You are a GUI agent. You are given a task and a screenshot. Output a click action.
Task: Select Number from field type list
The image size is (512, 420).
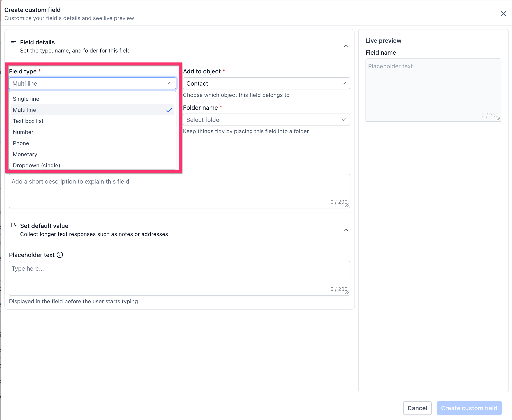coord(23,132)
